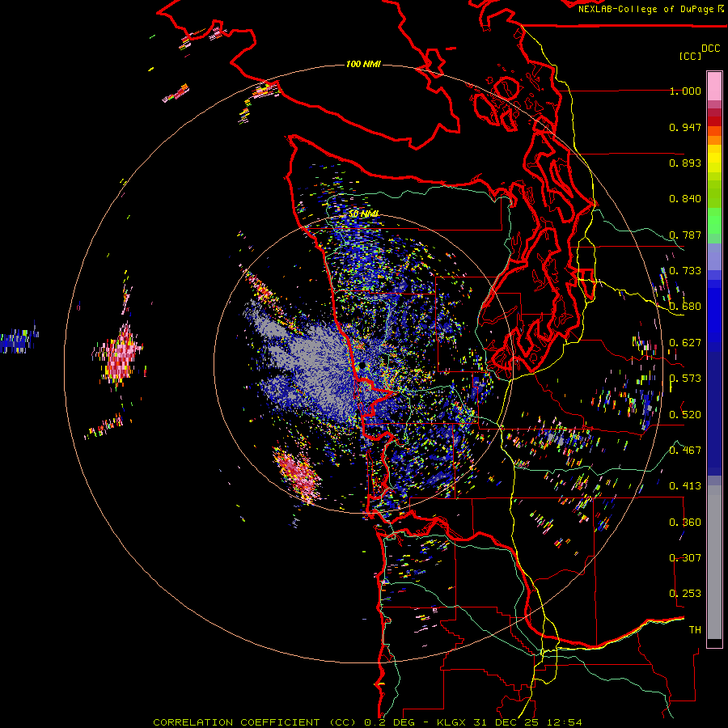Image resolution: width=728 pixels, height=728 pixels.
Task: Click the 0.520 scale value
Action: 685,415
